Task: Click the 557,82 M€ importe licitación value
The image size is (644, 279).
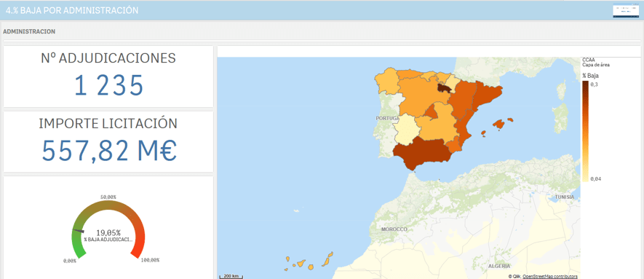Action: click(x=109, y=150)
